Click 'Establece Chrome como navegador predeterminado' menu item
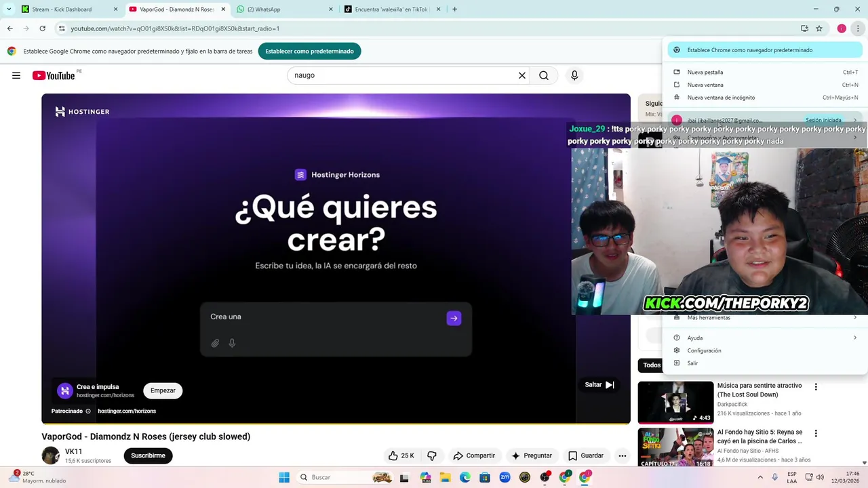Viewport: 868px width, 488px height. (765, 50)
